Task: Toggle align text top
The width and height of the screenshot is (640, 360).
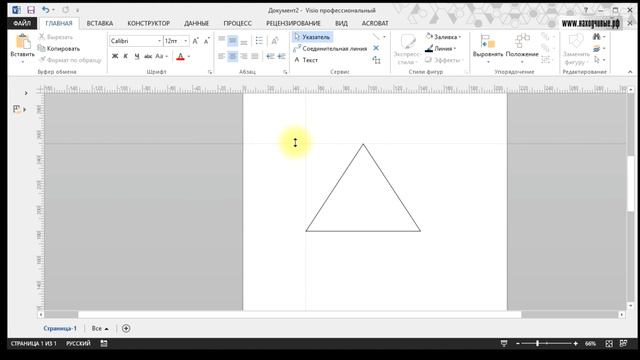Action: 222,41
